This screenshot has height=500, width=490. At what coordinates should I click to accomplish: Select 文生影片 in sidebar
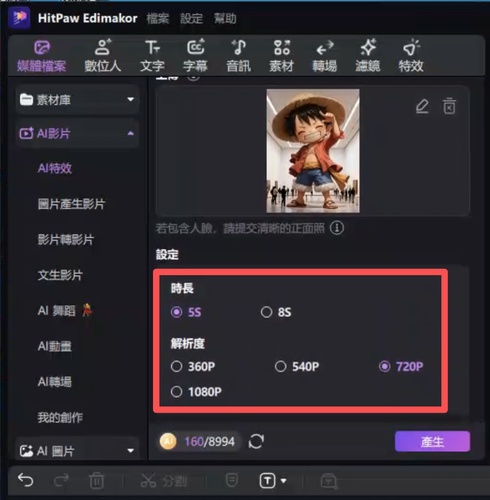(60, 275)
